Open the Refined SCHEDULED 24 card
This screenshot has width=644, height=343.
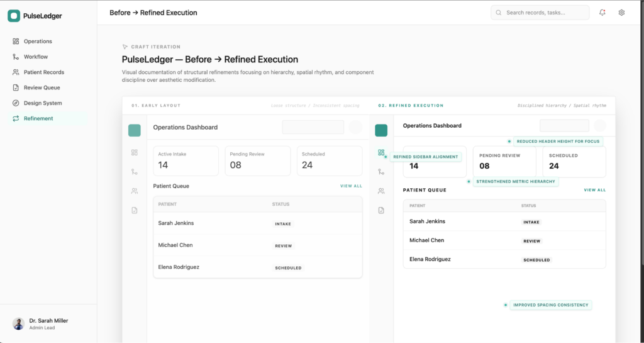[574, 162]
